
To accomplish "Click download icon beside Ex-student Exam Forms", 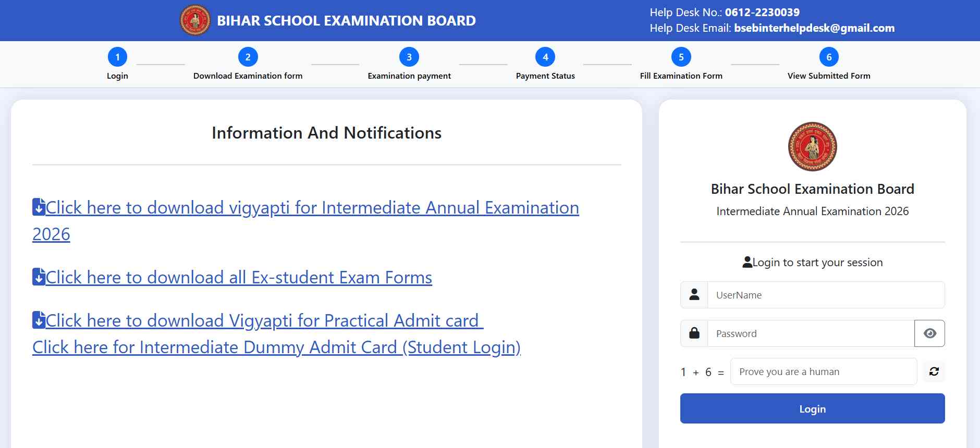I will coord(38,277).
